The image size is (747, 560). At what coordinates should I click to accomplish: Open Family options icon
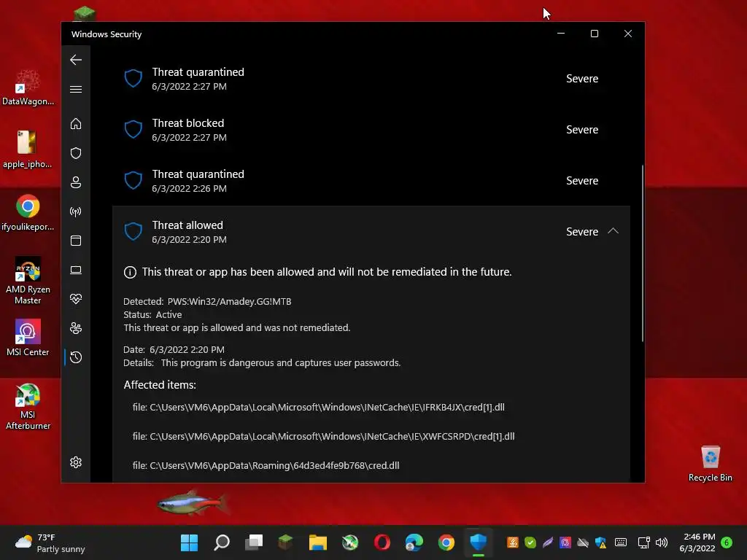(76, 328)
